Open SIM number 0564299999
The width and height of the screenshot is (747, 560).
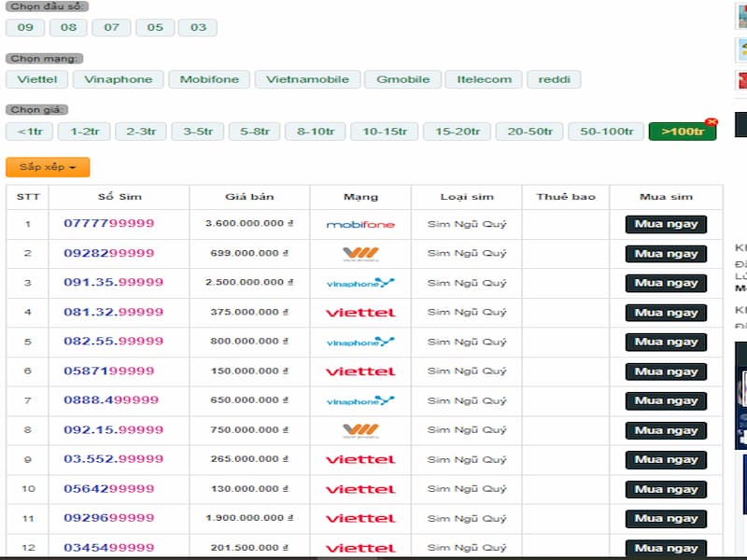[108, 488]
